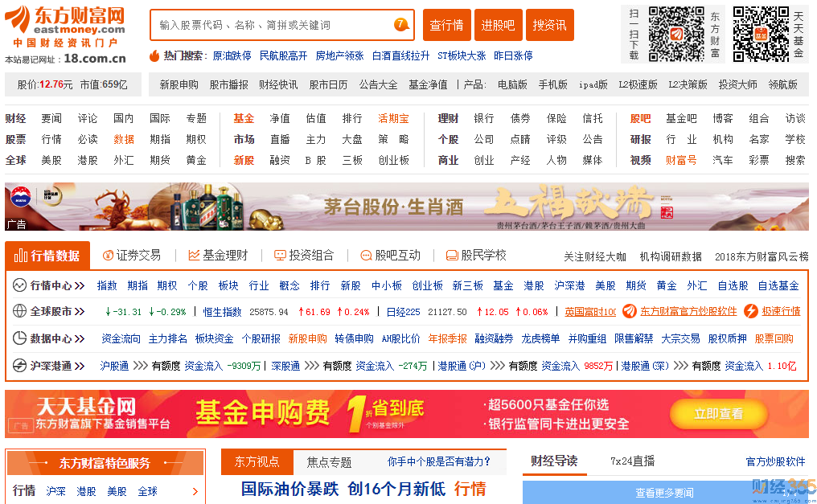Open the 茅台股份 生肖酒 ad banner
Viewport: 817px width, 504px height.
click(406, 207)
